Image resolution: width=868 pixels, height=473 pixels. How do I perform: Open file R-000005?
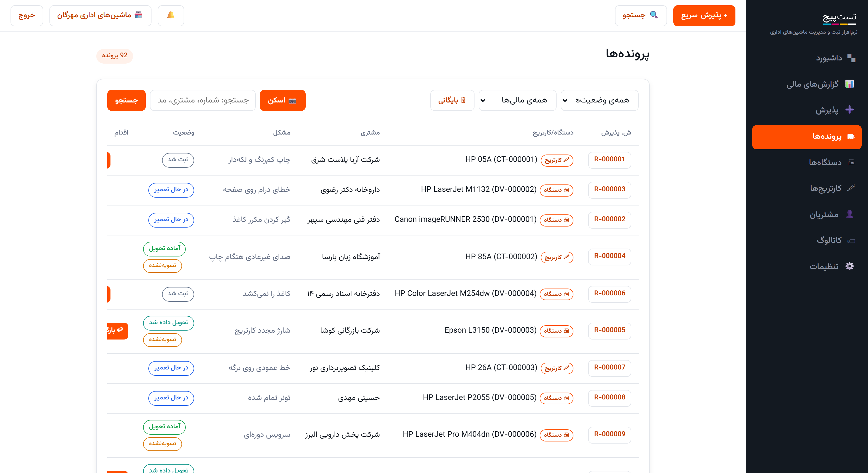tap(609, 331)
